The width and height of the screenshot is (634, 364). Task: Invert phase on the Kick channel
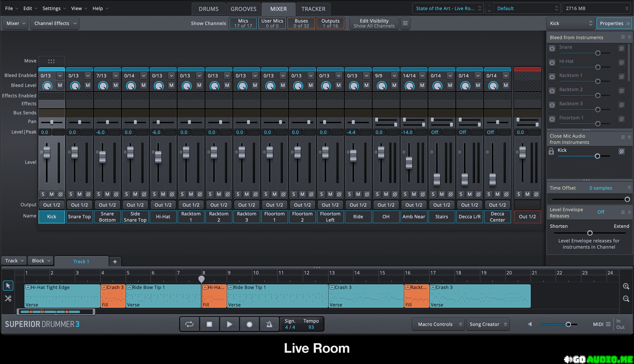pos(60,194)
